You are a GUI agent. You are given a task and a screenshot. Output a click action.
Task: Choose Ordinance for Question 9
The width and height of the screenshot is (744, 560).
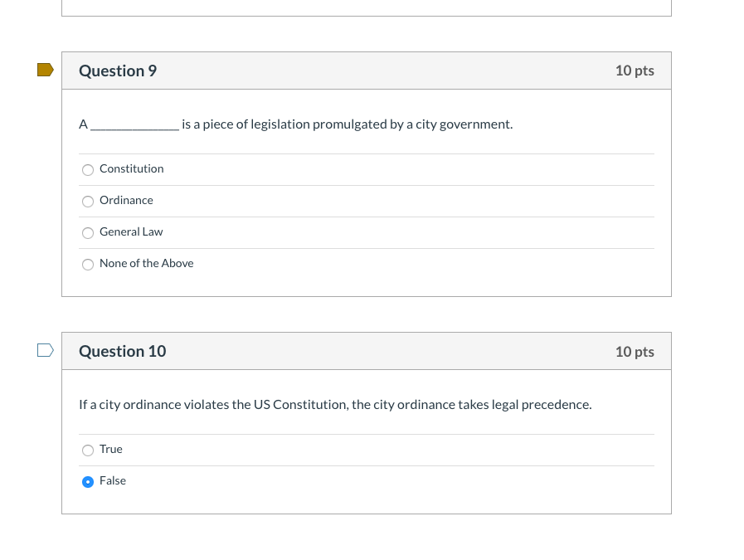click(88, 202)
